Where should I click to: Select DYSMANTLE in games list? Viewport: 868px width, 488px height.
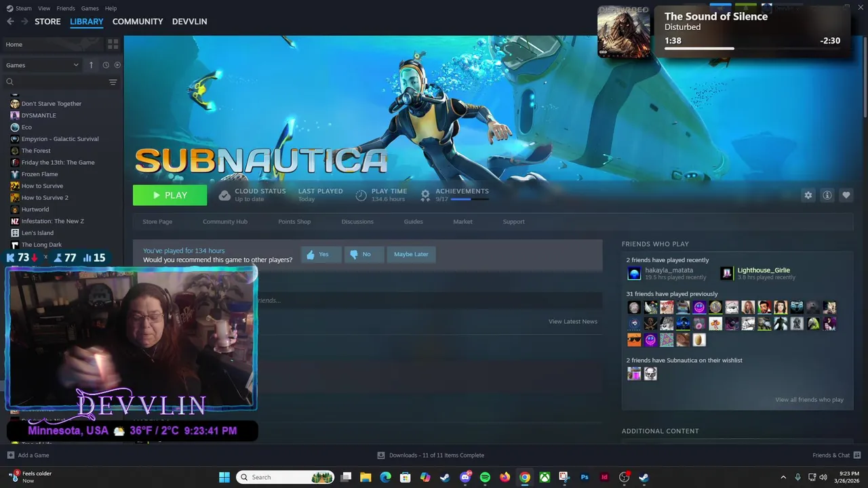click(39, 115)
